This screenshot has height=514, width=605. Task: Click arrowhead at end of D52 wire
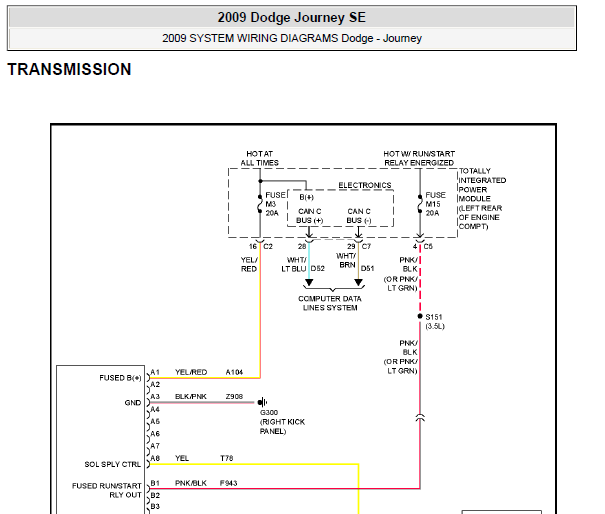point(309,283)
